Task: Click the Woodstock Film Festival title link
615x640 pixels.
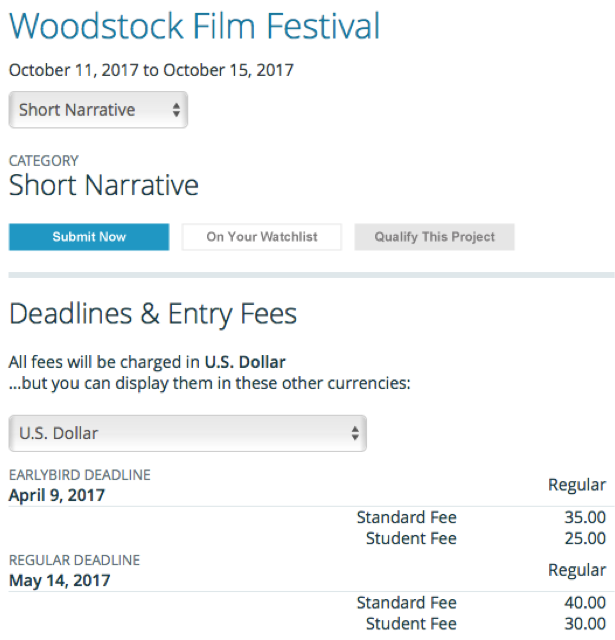Action: (195, 26)
